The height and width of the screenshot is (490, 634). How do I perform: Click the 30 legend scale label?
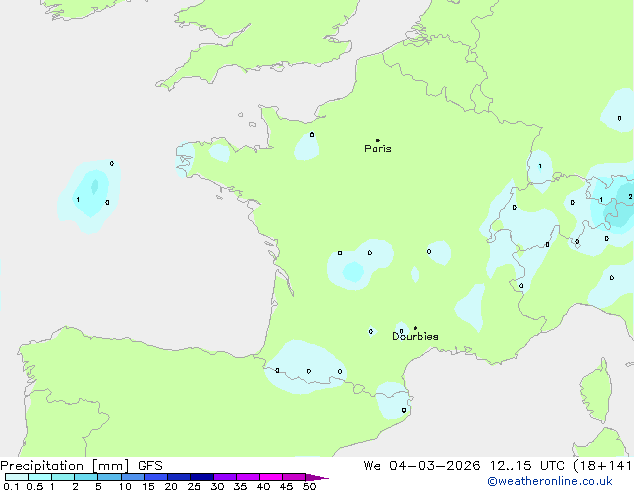tap(217, 486)
